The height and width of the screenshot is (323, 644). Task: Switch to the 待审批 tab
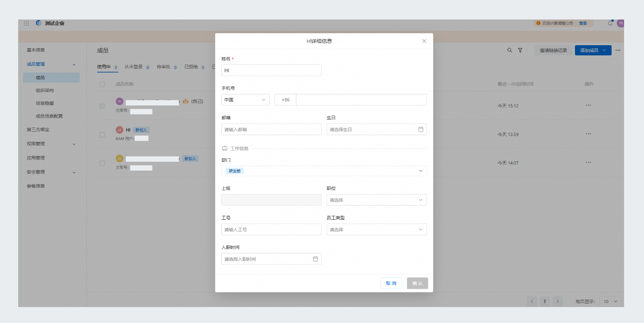point(167,67)
